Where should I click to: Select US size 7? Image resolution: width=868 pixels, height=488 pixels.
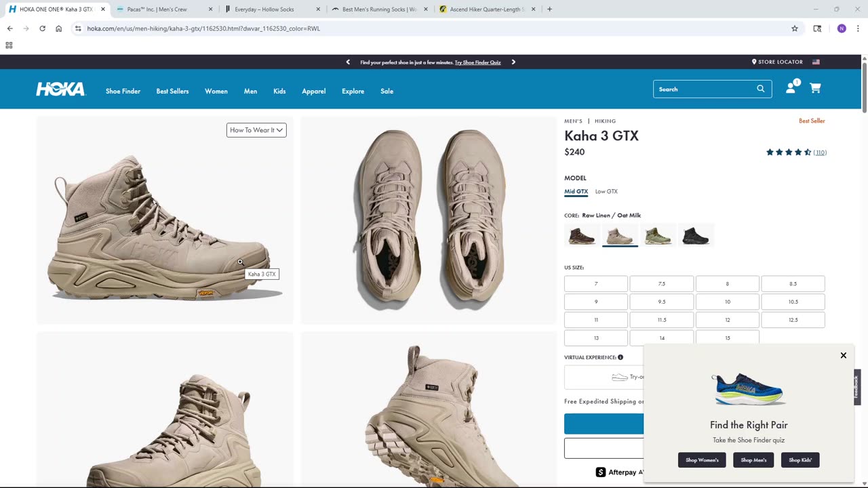tap(596, 283)
